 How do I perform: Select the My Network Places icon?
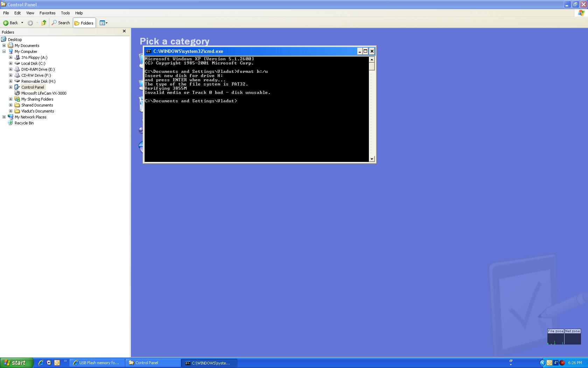10,117
